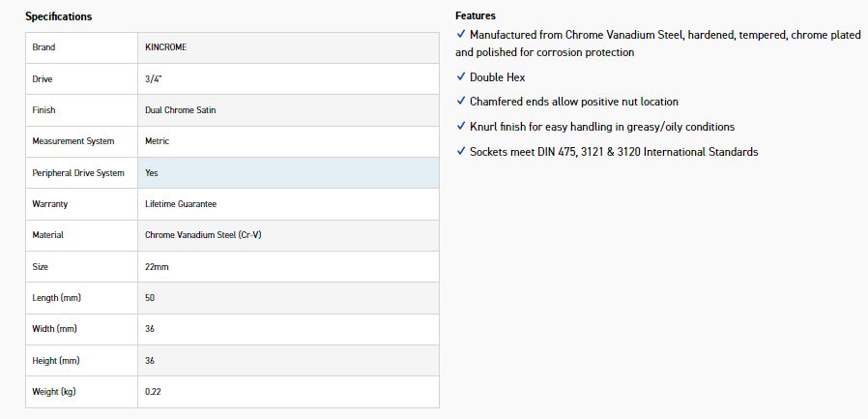Select the Dual Chrome Satin finish value

coord(181,110)
